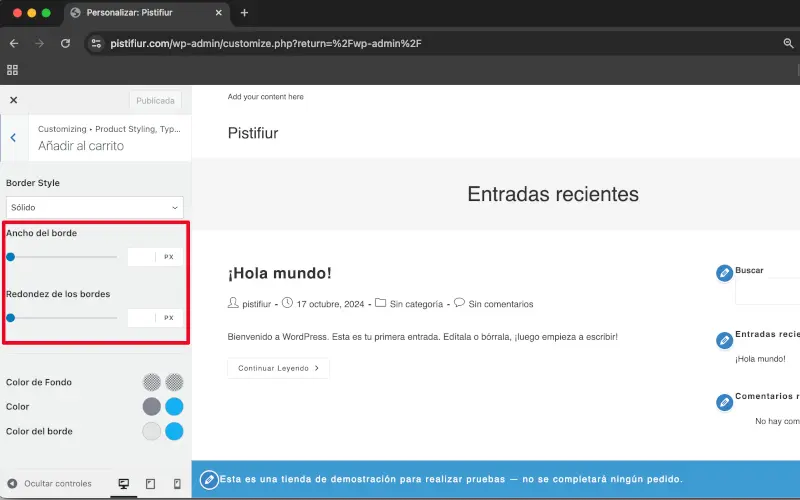Click the 17 octubre, 2024 date text

point(331,304)
